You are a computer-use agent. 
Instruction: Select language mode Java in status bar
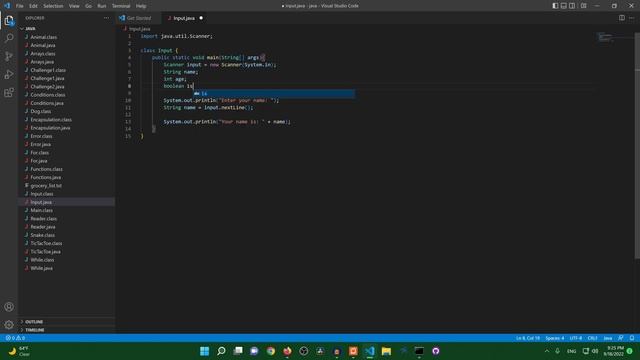pos(608,338)
